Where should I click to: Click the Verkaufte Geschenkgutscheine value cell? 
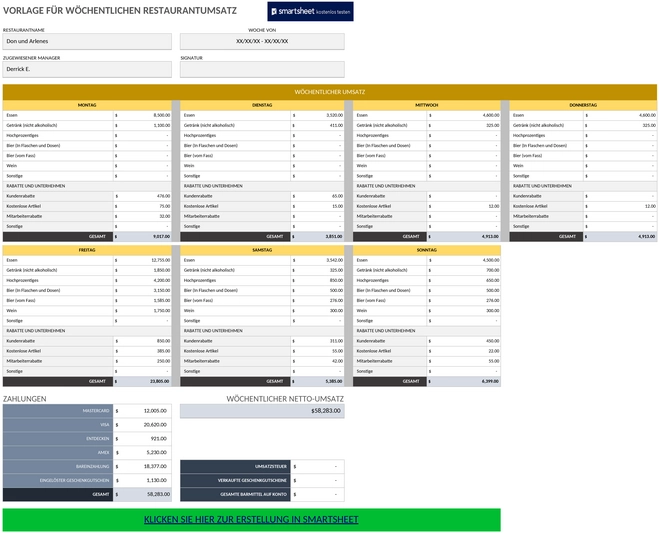click(x=317, y=480)
